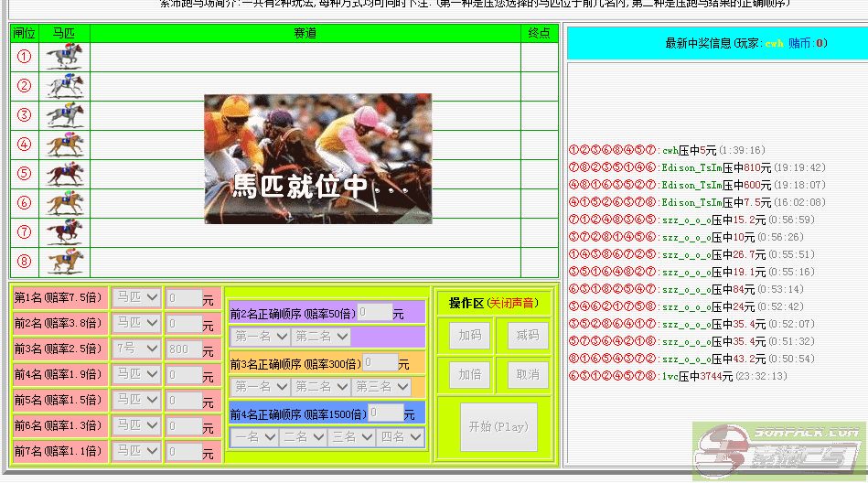Expand 第三名 dropdown in top-3 order bet
The image size is (868, 483).
[381, 387]
